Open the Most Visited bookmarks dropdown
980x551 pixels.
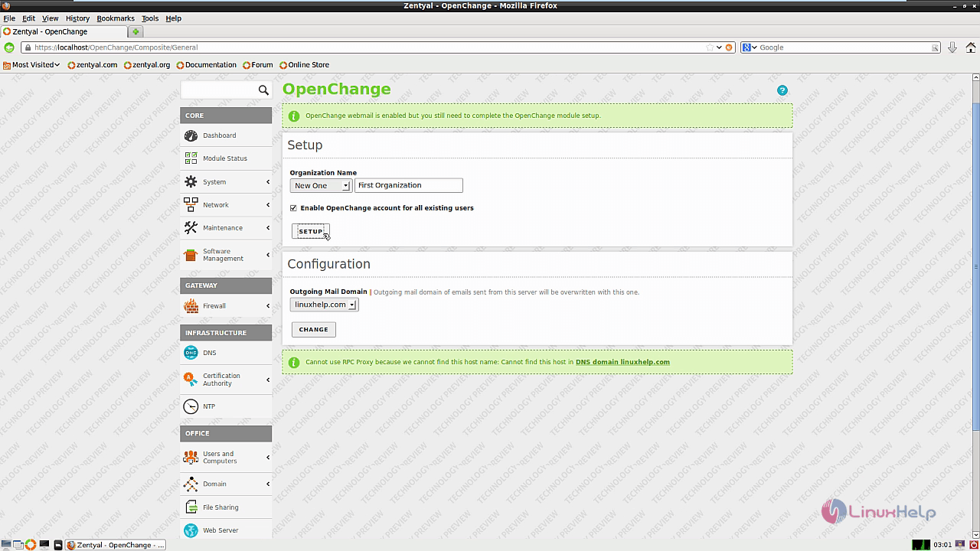pos(31,65)
